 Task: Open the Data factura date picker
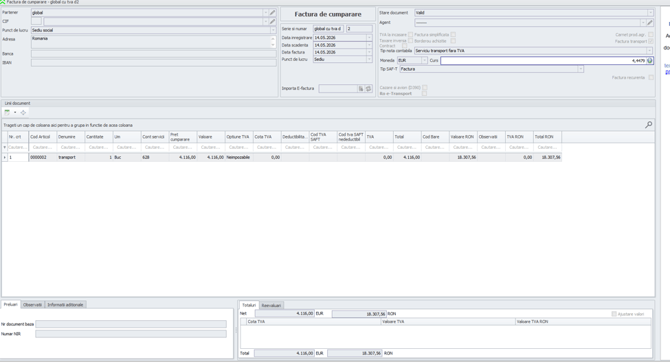point(369,52)
